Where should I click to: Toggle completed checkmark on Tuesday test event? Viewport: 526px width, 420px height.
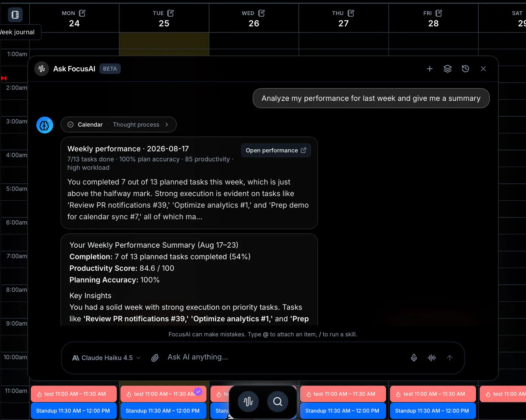coord(198,391)
